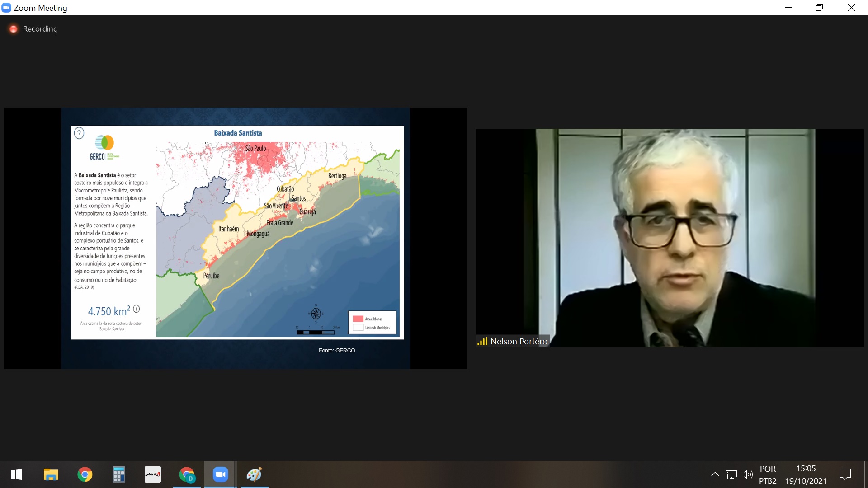Click the question mark icon on slide
Viewport: 868px width, 488px height.
[79, 133]
